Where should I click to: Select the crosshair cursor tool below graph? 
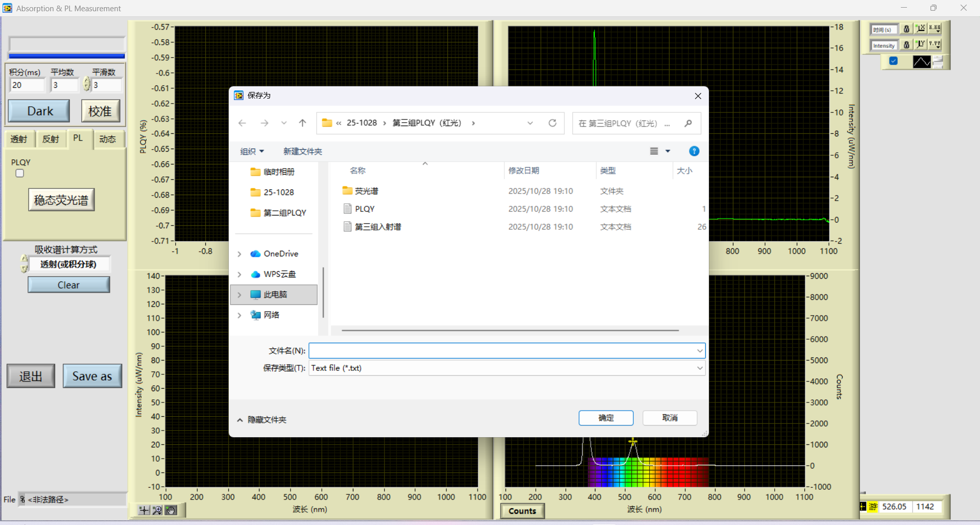point(144,510)
